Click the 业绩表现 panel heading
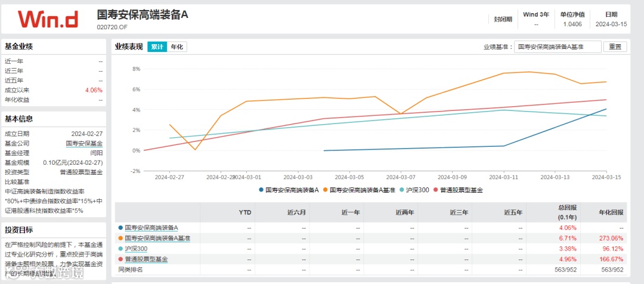The height and width of the screenshot is (284, 644). [x=129, y=47]
